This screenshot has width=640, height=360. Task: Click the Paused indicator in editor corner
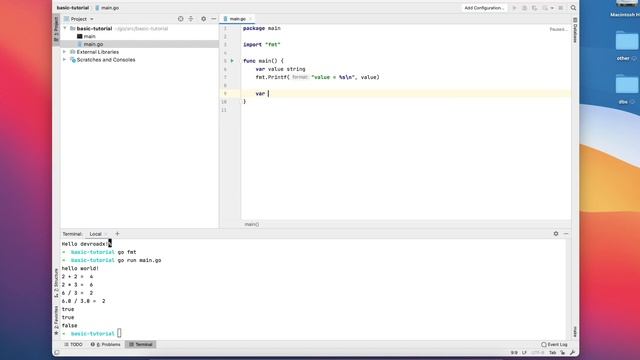[558, 29]
